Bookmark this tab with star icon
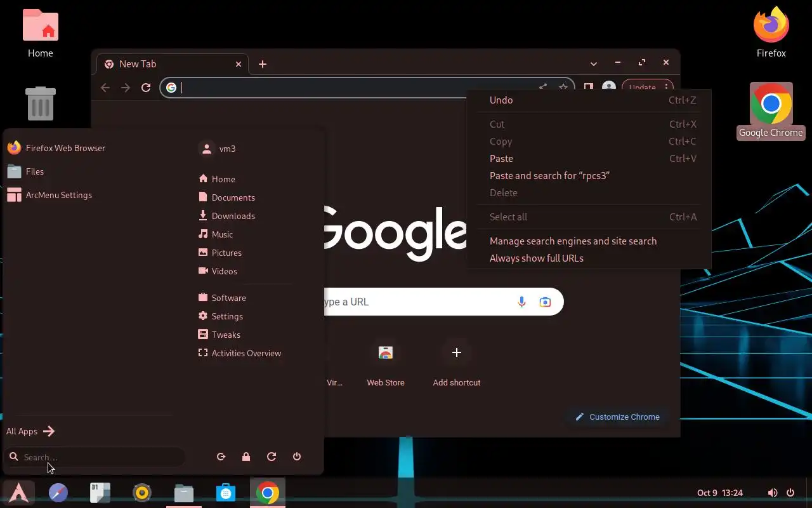The width and height of the screenshot is (812, 508). [563, 88]
